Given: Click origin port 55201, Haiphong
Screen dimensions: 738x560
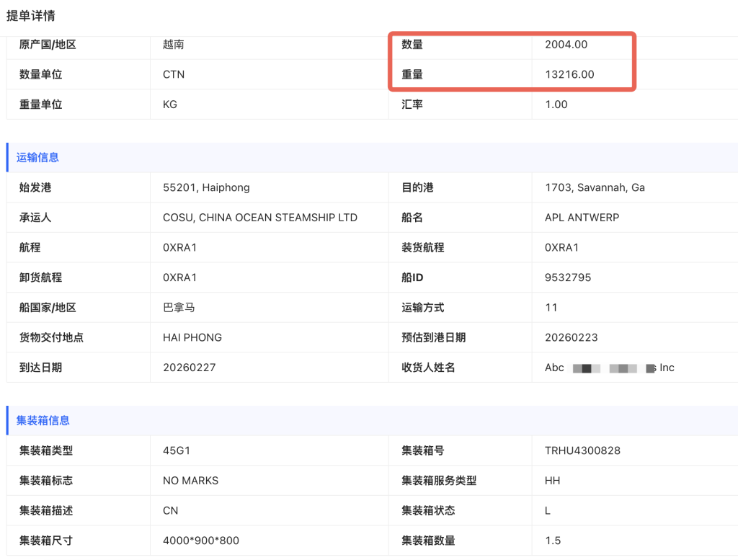Looking at the screenshot, I should point(206,187).
